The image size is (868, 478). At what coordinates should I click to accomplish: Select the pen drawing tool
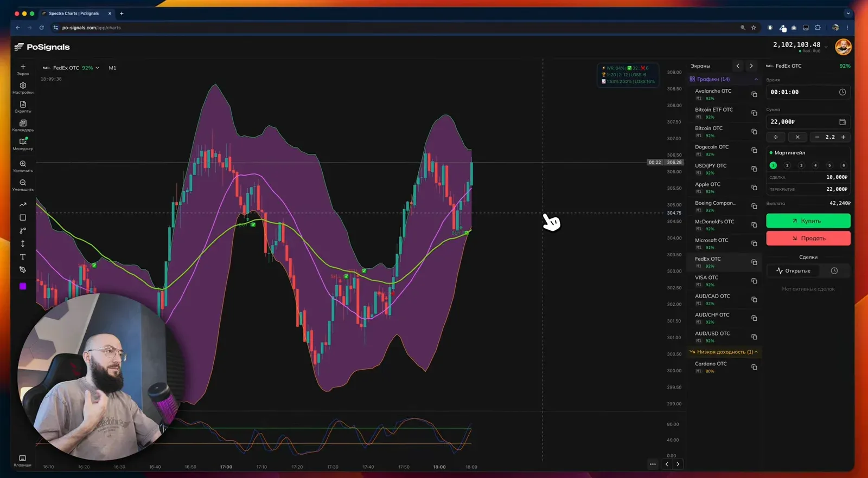pyautogui.click(x=23, y=269)
